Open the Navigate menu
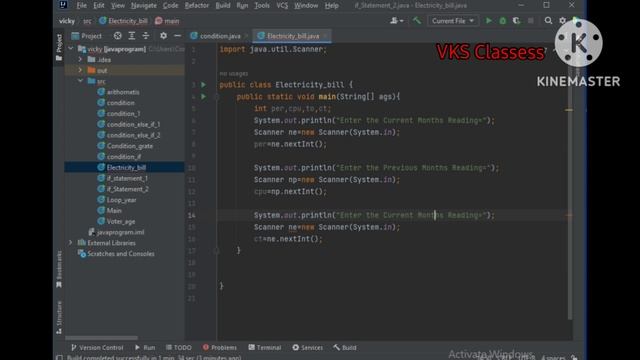 [144, 5]
